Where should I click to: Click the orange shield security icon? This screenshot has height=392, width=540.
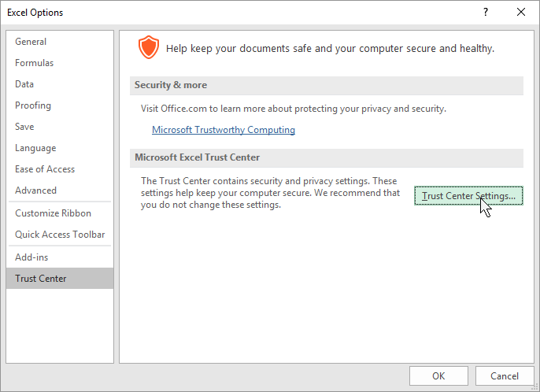click(x=149, y=47)
